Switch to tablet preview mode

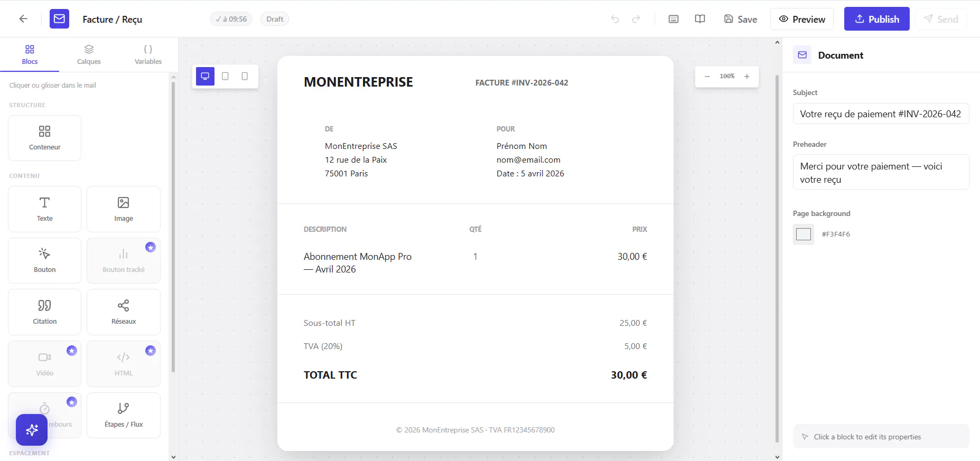[225, 76]
